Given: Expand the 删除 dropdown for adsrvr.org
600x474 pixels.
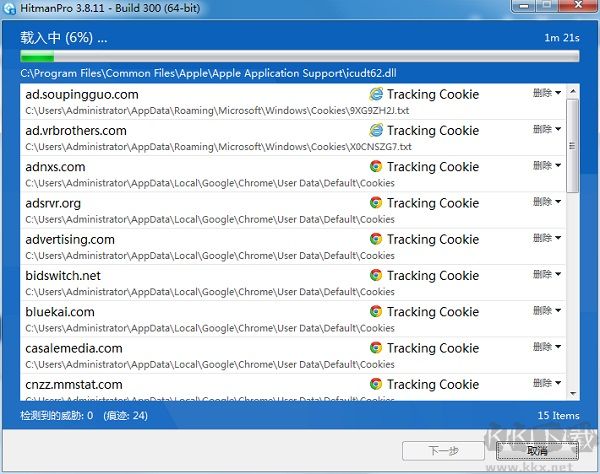Looking at the screenshot, I should (x=547, y=202).
